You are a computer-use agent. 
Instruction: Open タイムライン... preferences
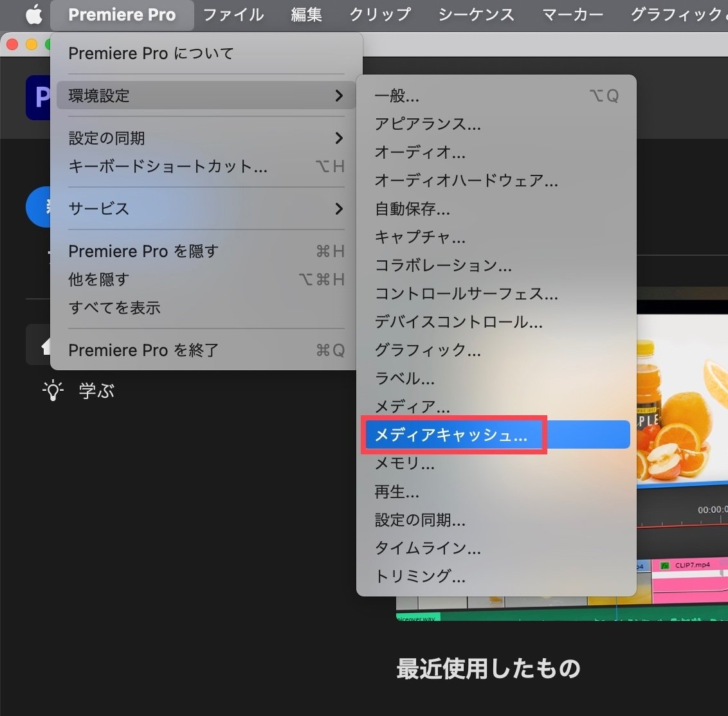point(496,548)
